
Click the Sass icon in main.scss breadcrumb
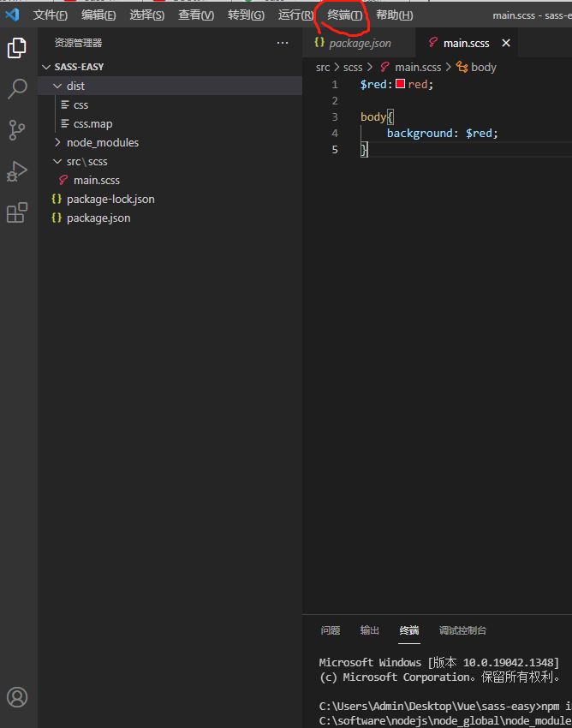coord(384,68)
